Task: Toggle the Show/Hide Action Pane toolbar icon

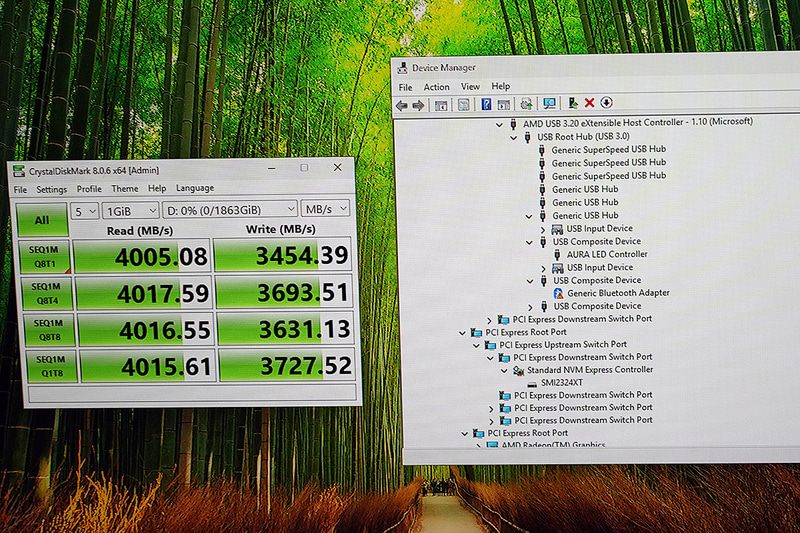Action: 504,105
